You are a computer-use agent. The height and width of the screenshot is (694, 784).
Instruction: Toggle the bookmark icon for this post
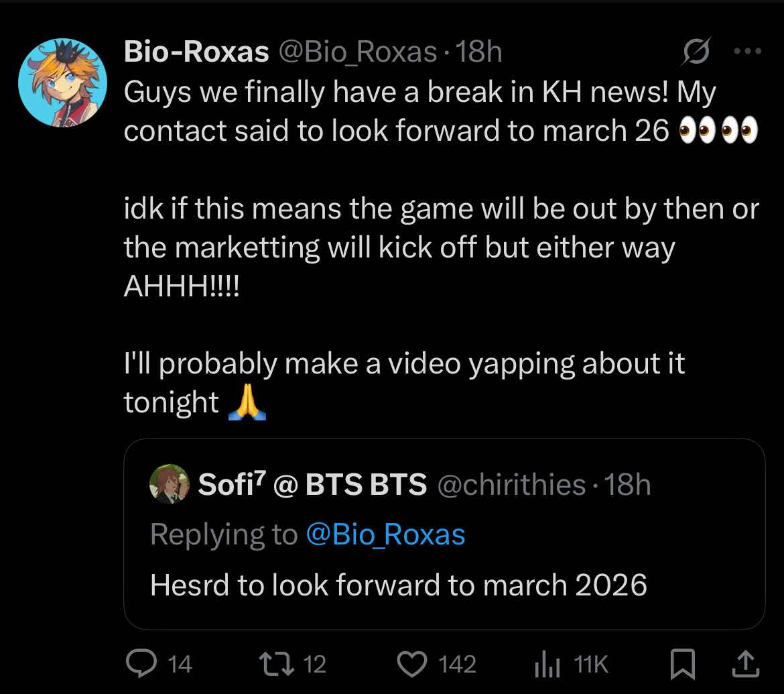[x=682, y=664]
